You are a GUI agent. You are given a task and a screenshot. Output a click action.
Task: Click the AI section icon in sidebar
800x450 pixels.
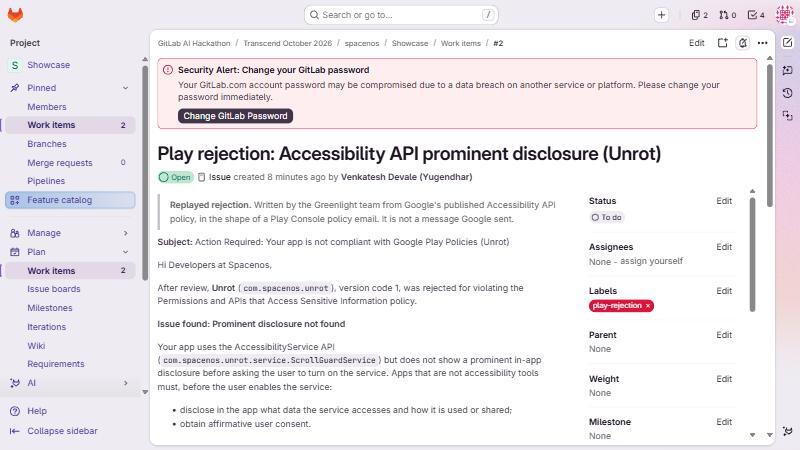[x=15, y=383]
